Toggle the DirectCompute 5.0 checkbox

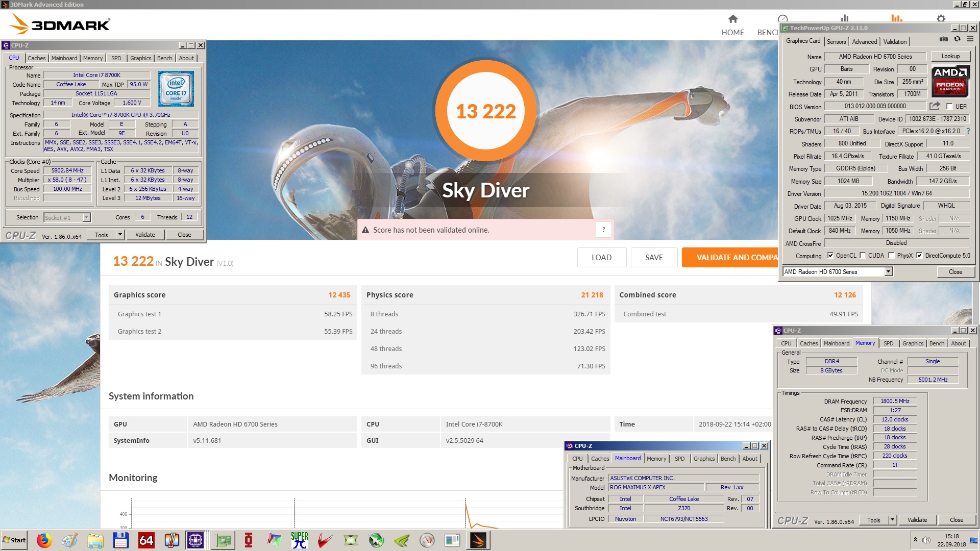click(x=919, y=256)
